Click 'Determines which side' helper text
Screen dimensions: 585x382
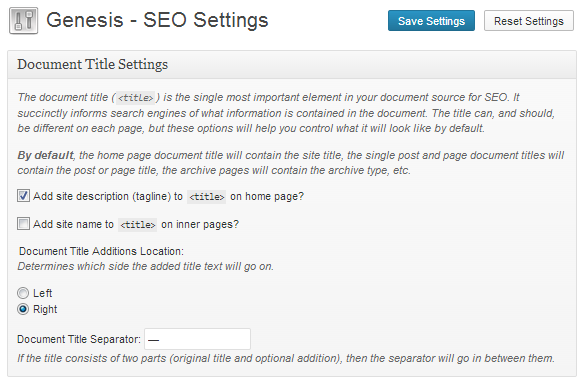point(146,266)
